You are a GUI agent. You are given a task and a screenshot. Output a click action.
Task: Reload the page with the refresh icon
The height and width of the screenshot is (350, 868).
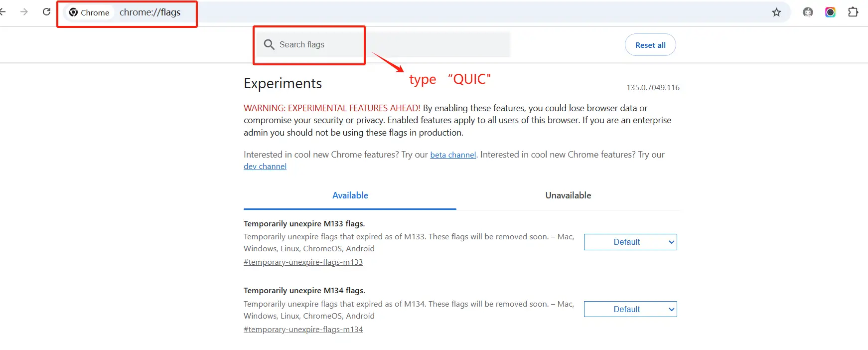tap(46, 12)
